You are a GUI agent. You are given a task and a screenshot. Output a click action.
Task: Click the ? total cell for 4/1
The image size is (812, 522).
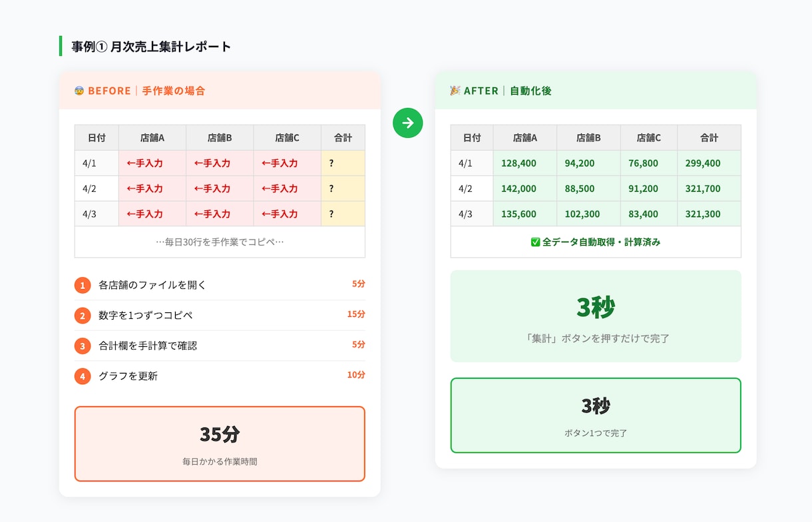point(343,163)
